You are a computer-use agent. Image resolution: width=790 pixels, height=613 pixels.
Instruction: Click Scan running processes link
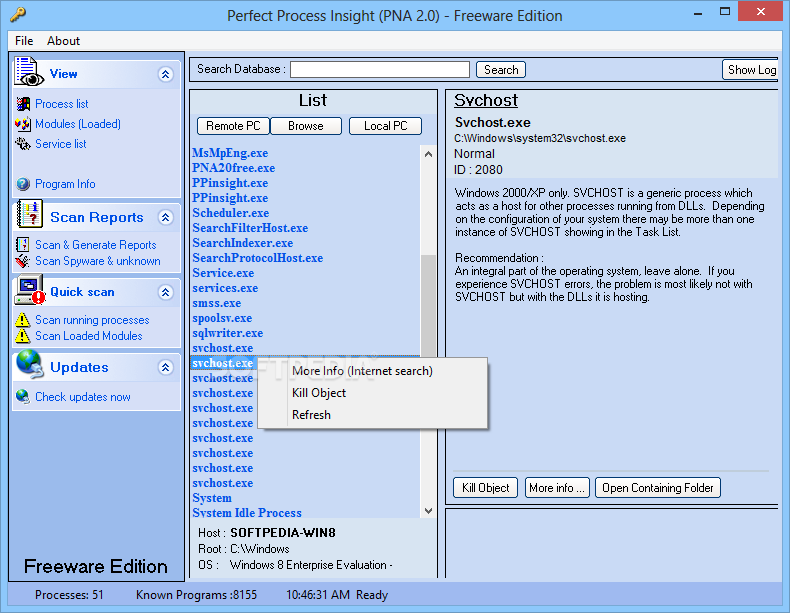[x=92, y=320]
